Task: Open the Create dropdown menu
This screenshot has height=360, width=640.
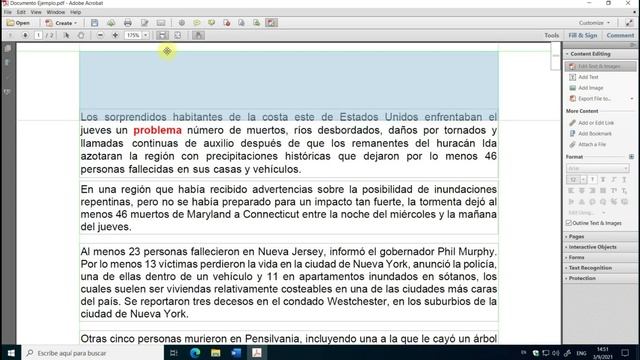Action: point(61,23)
